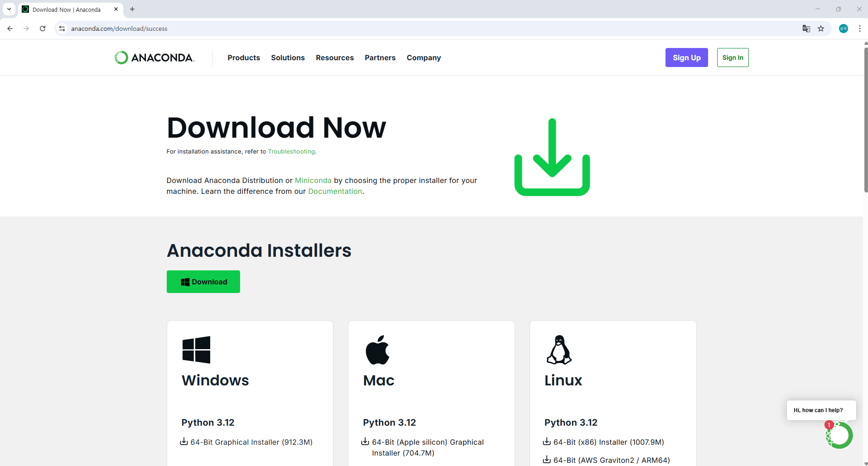This screenshot has height=466, width=868.
Task: Click the Windows logo on the Windows card
Action: pos(196,350)
